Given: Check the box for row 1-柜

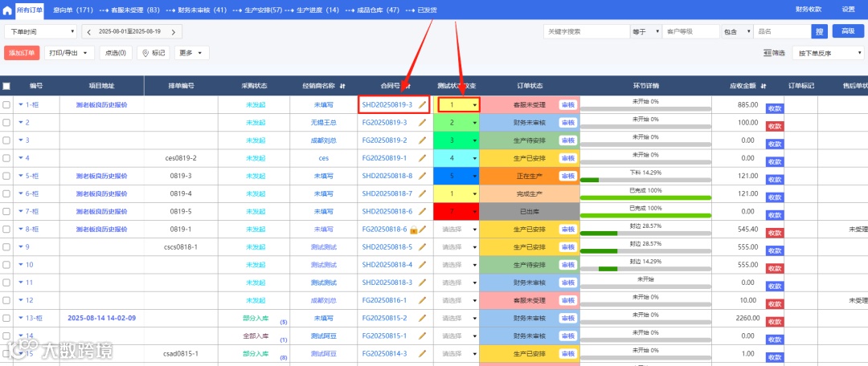Looking at the screenshot, I should point(6,104).
